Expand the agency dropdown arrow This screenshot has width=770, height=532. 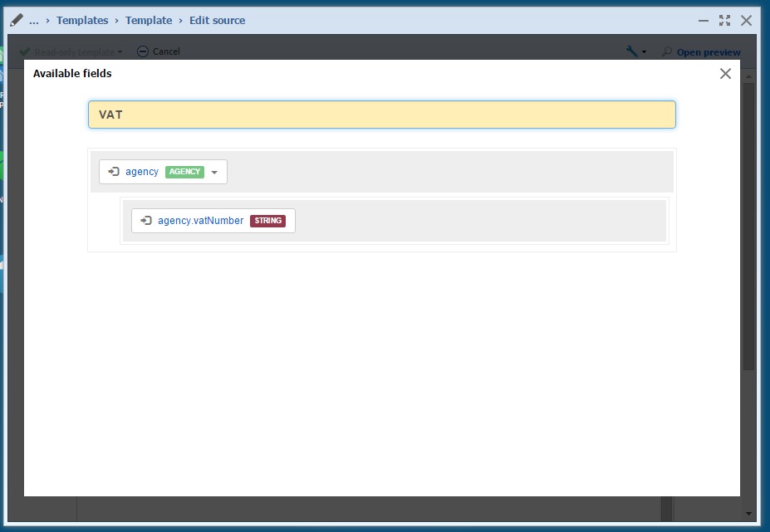click(214, 173)
